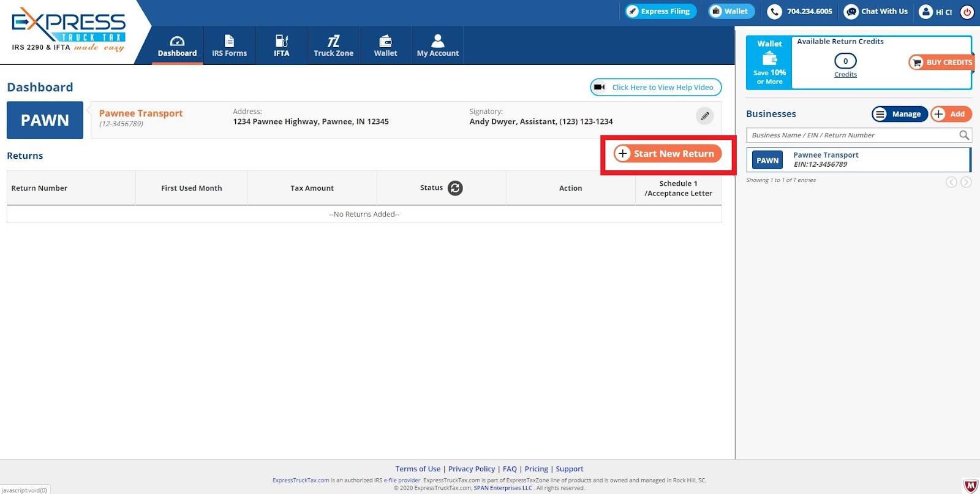The width and height of the screenshot is (980, 494).
Task: Open Wallet from the top bar
Action: pos(731,11)
